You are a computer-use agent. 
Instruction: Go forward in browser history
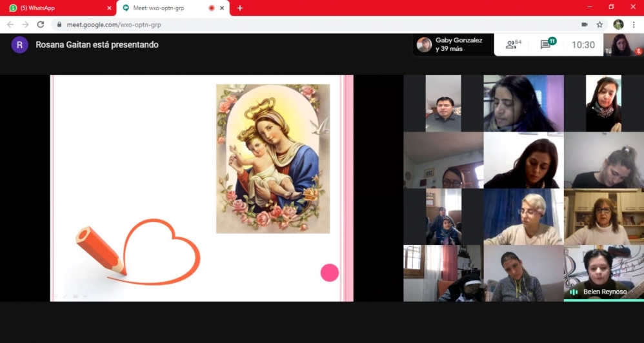click(x=25, y=24)
